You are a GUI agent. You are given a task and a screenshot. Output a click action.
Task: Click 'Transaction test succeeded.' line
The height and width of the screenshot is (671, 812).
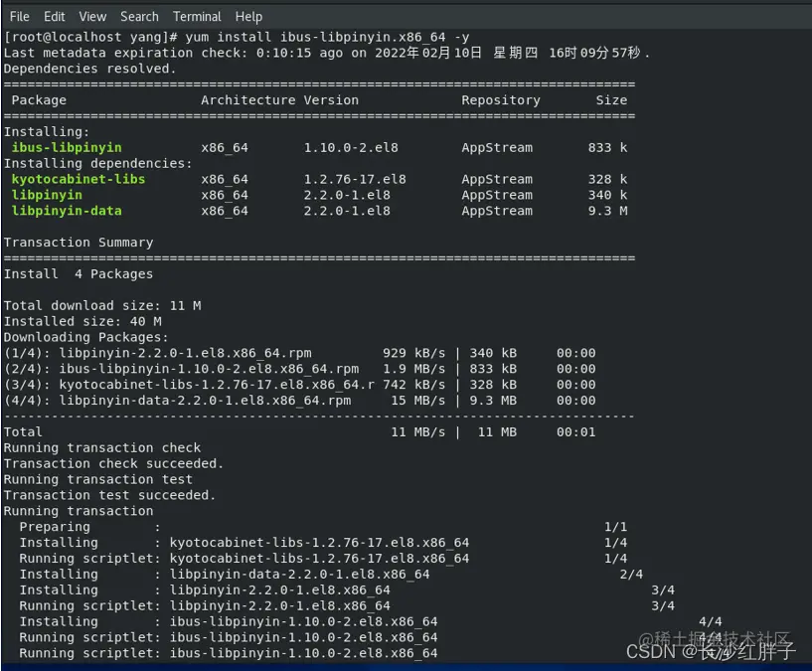109,495
